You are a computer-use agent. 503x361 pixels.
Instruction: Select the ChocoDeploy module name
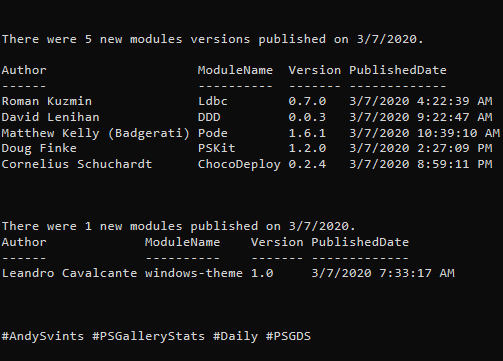coord(239,164)
